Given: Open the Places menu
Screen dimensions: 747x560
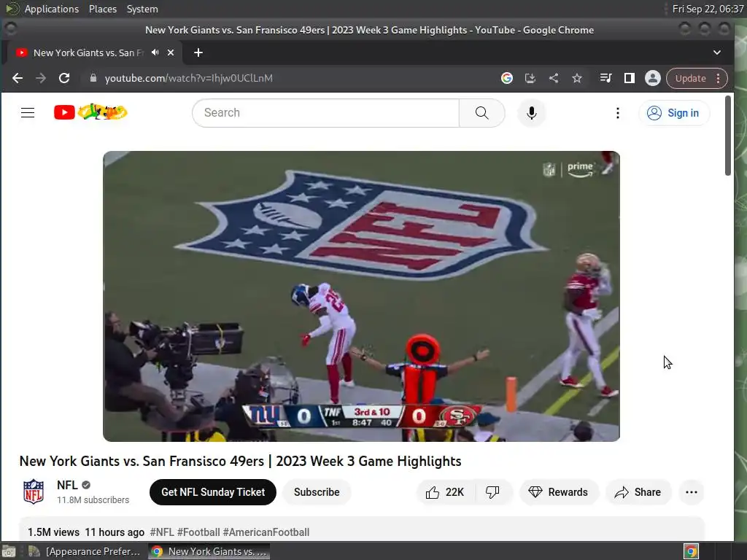Looking at the screenshot, I should 102,9.
